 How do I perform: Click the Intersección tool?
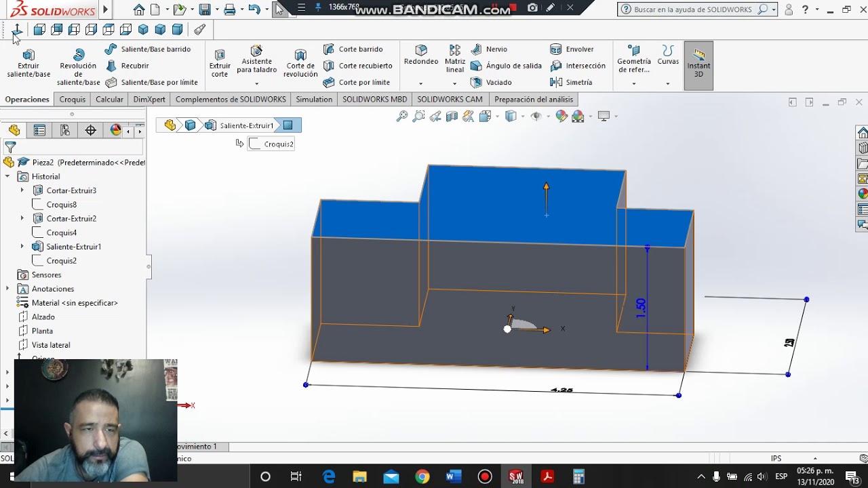coord(578,66)
